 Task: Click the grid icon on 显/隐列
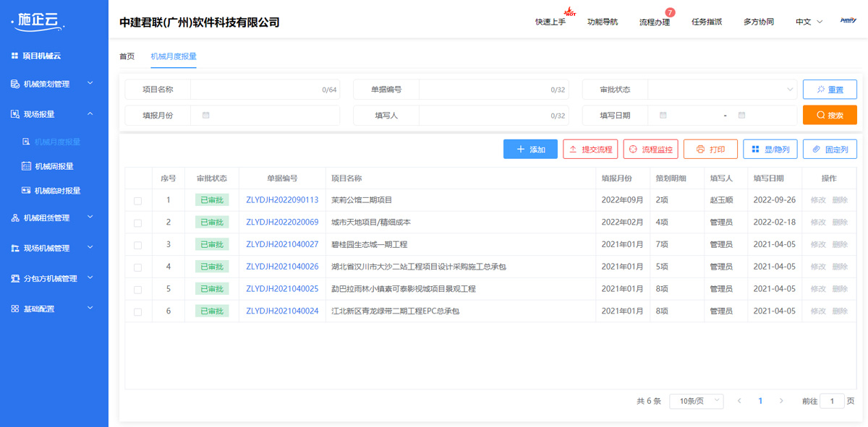click(755, 150)
